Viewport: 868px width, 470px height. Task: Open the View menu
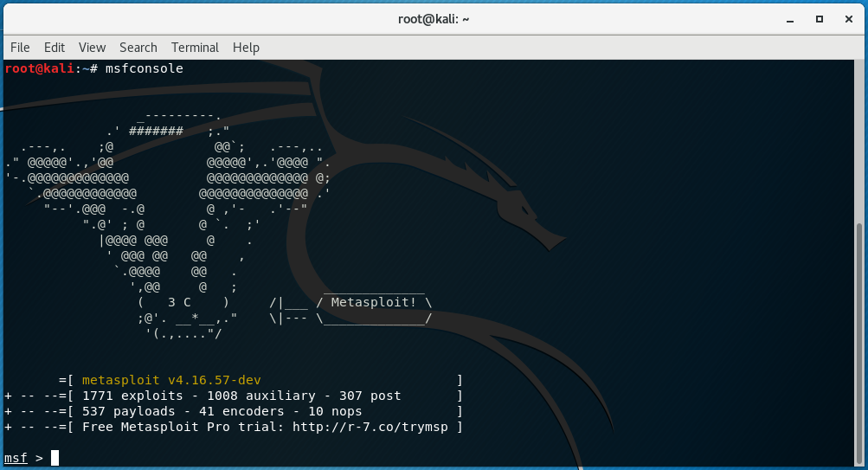click(92, 48)
